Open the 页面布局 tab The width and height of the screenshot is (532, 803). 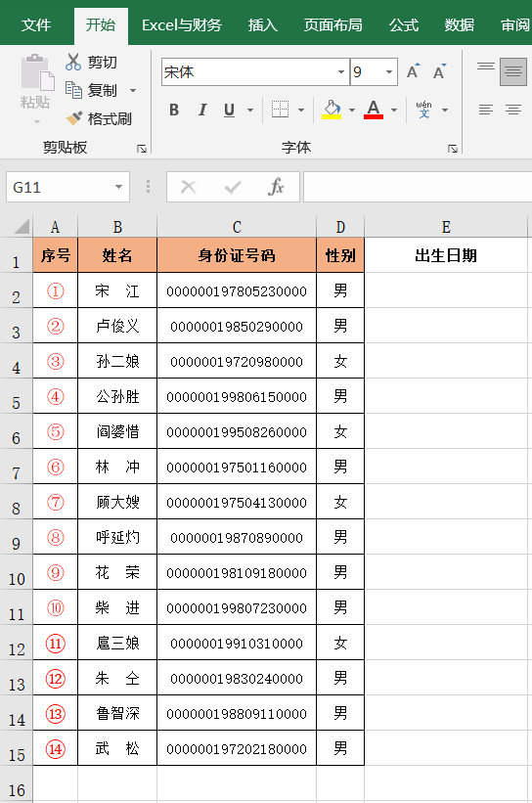[332, 24]
